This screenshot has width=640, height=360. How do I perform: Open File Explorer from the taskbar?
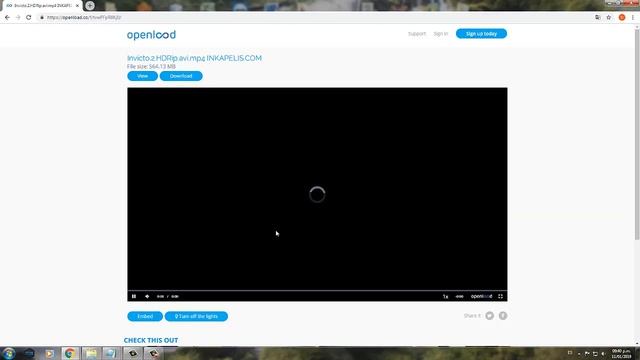click(x=91, y=353)
